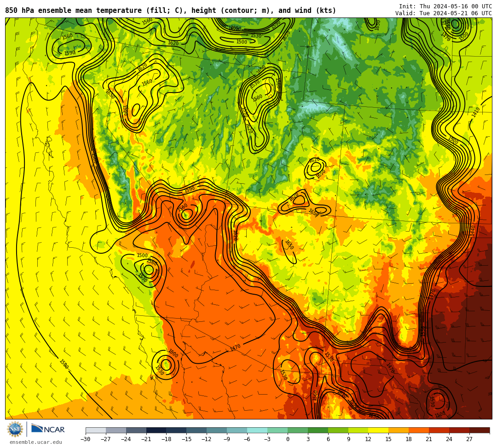Pick the -27 to -24 gray swatch
Screen dimensions: 497x448
tap(116, 430)
